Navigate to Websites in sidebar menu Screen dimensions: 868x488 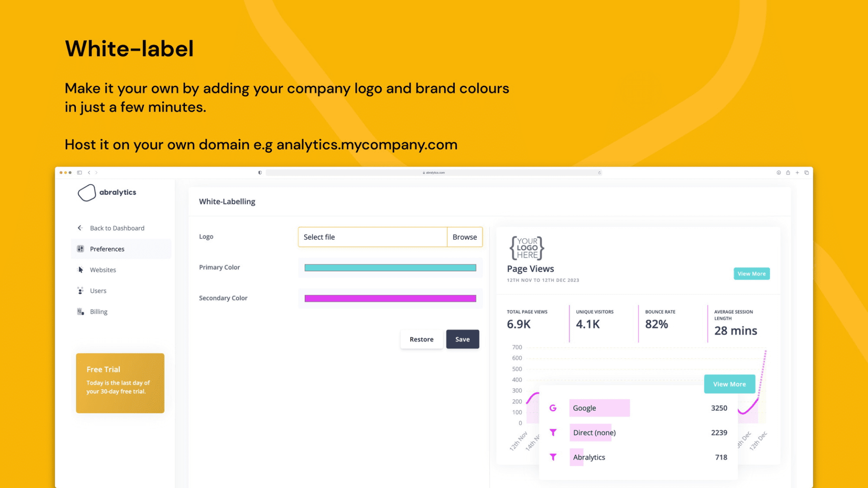point(103,269)
